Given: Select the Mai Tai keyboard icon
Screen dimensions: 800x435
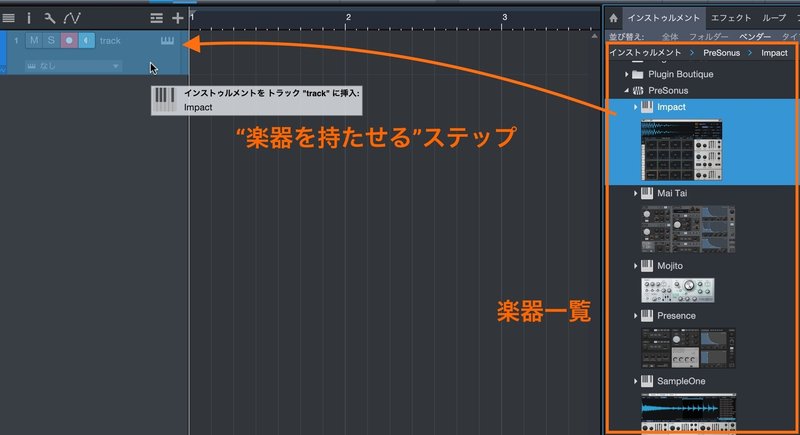Looking at the screenshot, I should coord(647,193).
